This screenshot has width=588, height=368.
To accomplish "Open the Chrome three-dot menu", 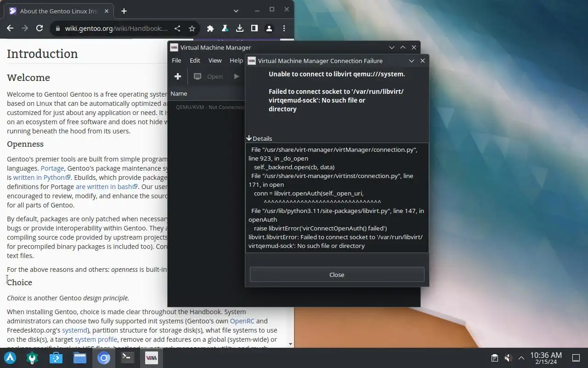I will point(284,29).
